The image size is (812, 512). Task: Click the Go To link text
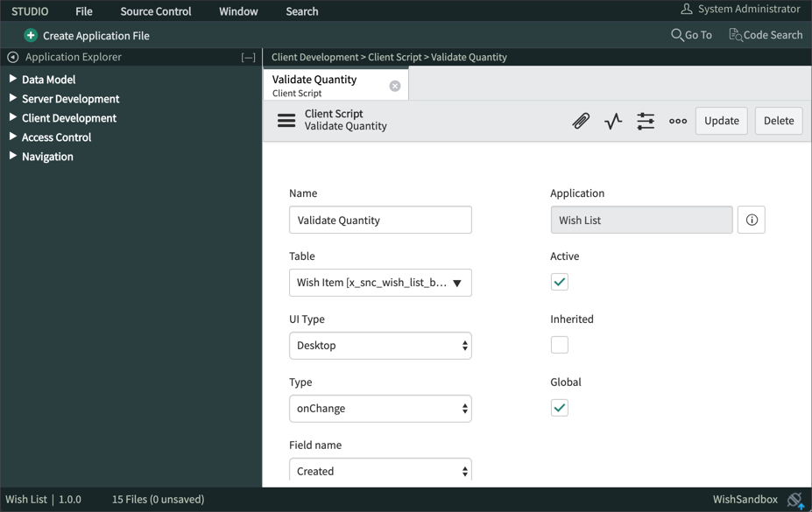point(699,35)
